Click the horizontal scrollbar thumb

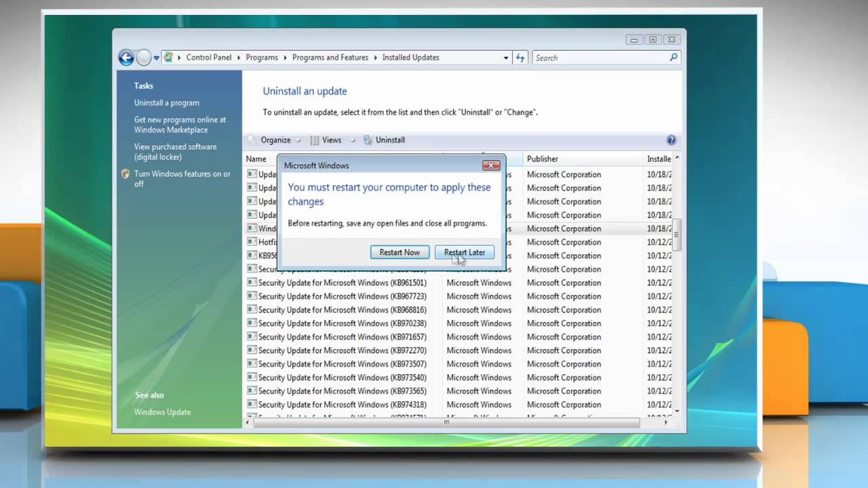click(x=446, y=422)
